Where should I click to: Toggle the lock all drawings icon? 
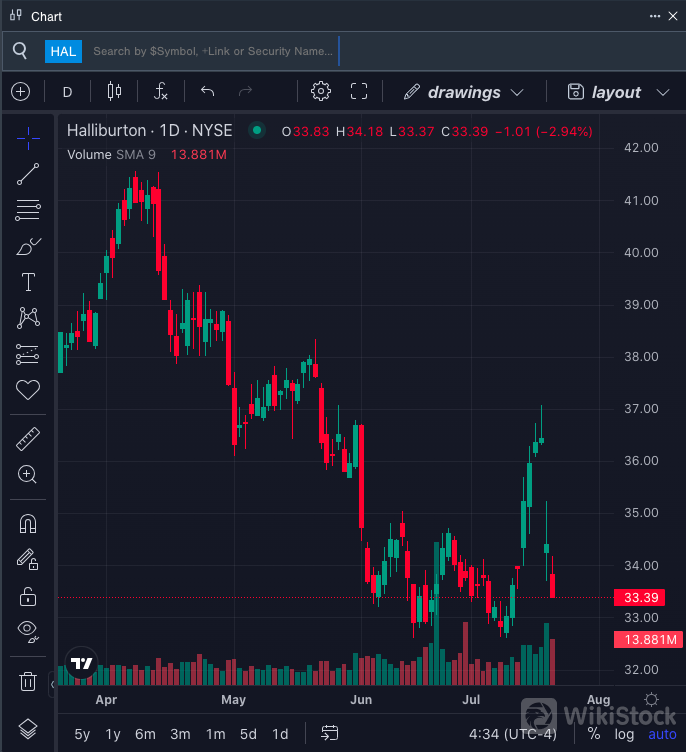28,597
